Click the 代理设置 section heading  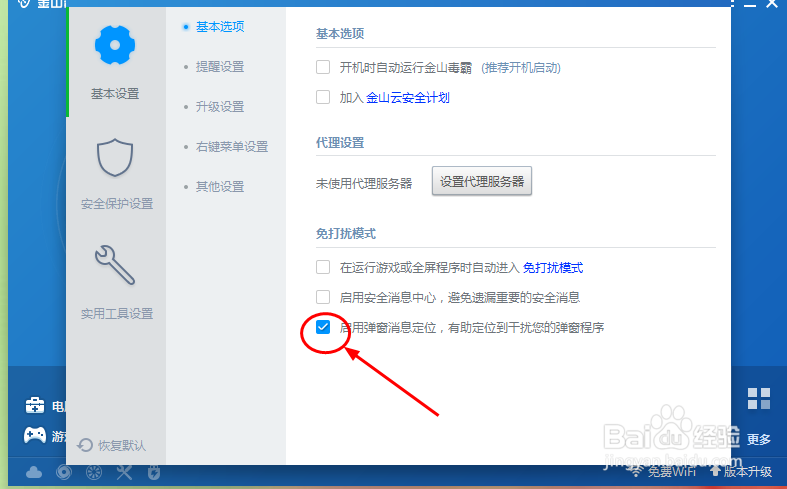[x=340, y=143]
